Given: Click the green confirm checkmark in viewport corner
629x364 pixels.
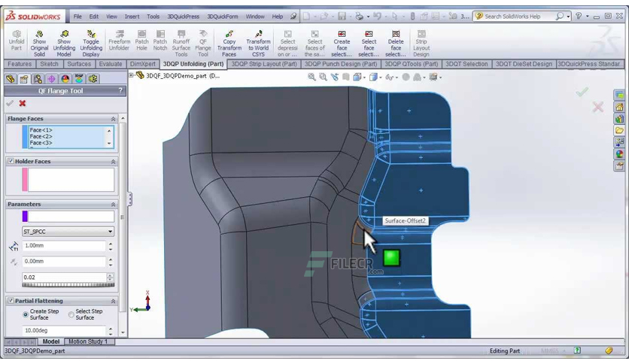Looking at the screenshot, I should [582, 92].
